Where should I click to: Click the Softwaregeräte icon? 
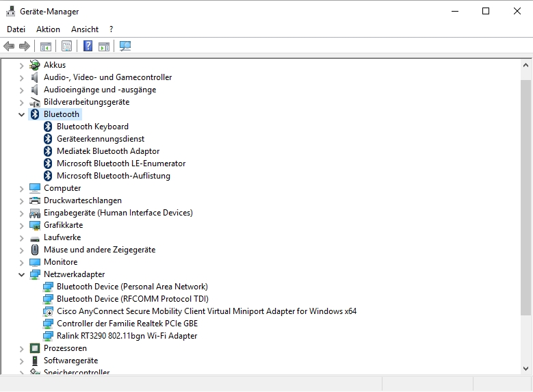coord(35,361)
